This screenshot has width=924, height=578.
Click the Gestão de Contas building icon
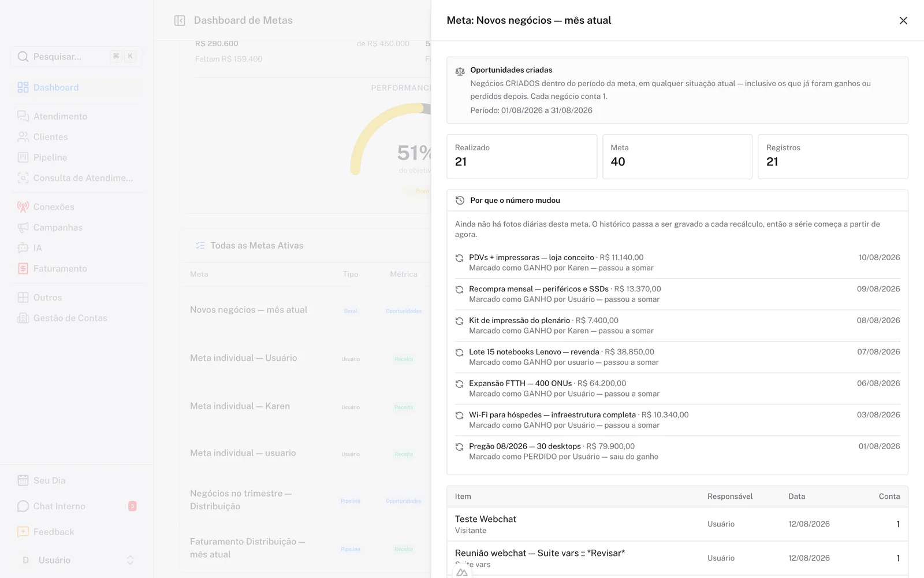[x=23, y=318]
